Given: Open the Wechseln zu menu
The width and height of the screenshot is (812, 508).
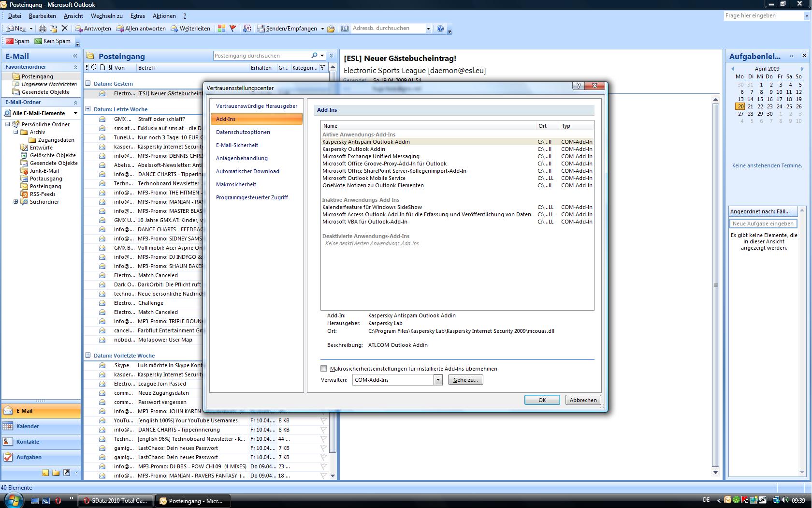Looking at the screenshot, I should 107,15.
